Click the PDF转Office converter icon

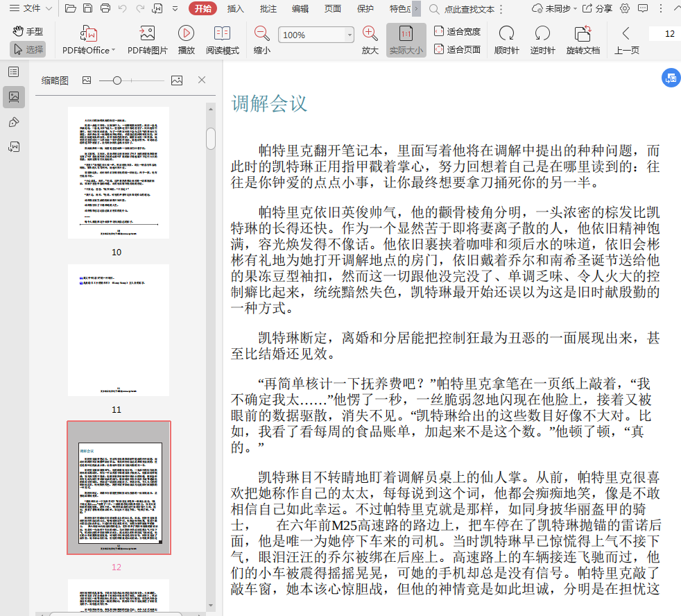(x=88, y=33)
